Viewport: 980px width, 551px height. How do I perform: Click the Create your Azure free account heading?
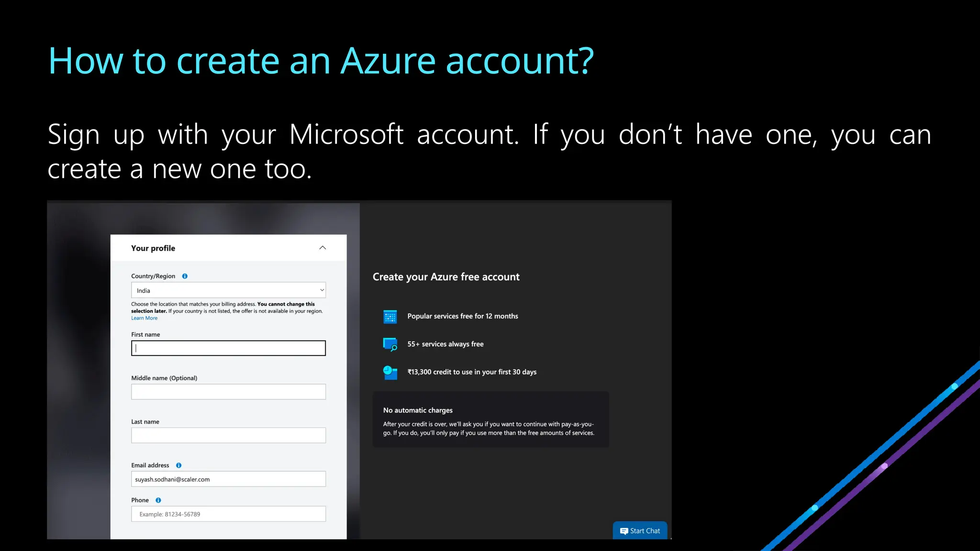(x=446, y=277)
